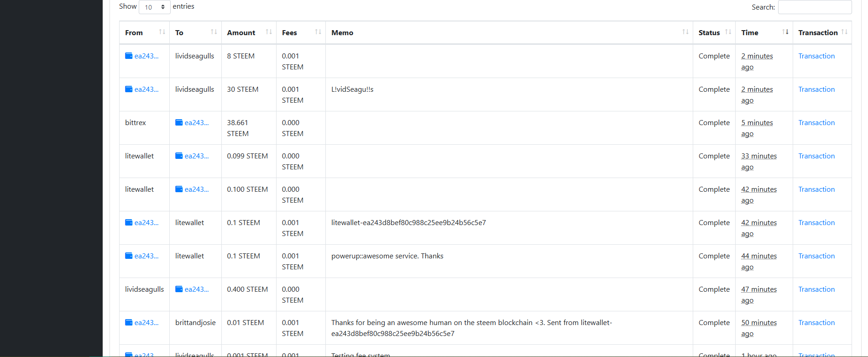868x357 pixels.
Task: Click wallet icon in 0.099 STEEM row
Action: [179, 156]
